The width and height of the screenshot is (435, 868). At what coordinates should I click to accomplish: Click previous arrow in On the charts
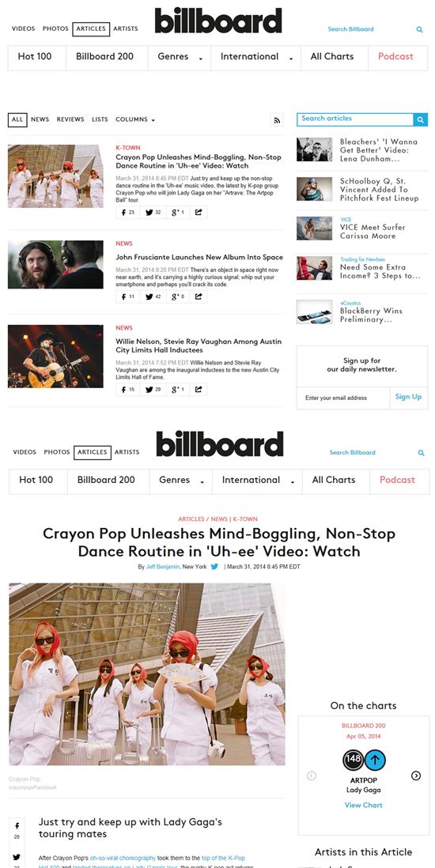312,776
